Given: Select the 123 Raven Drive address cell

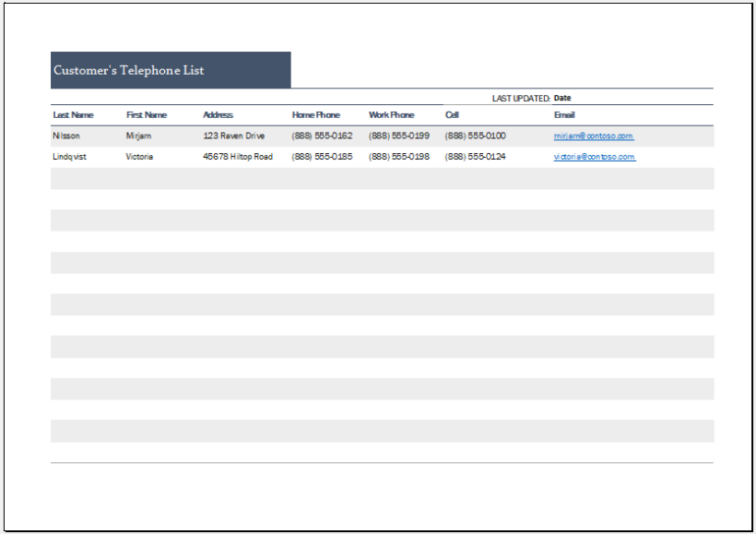Looking at the screenshot, I should [x=234, y=136].
